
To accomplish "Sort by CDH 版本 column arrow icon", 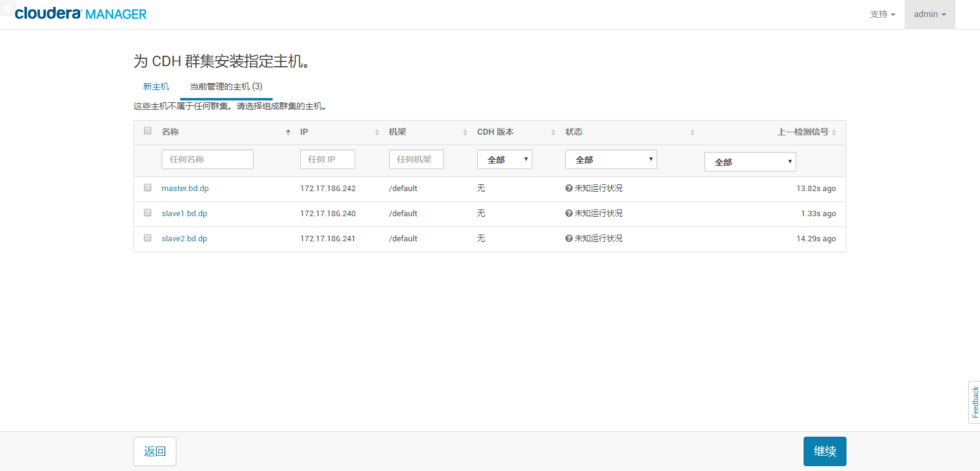I will point(553,132).
